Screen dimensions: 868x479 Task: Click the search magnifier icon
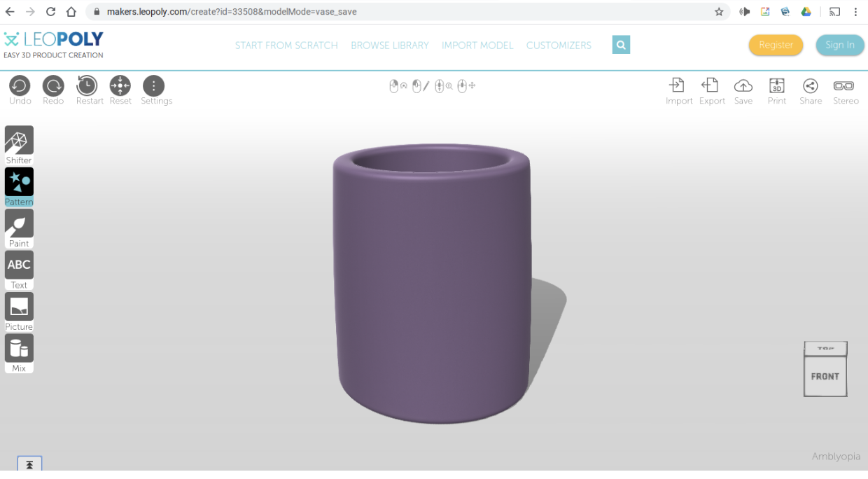coord(621,45)
